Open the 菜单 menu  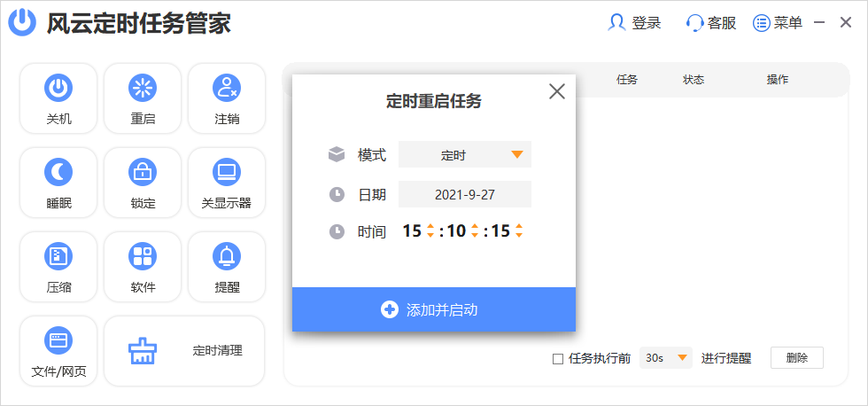tap(778, 23)
